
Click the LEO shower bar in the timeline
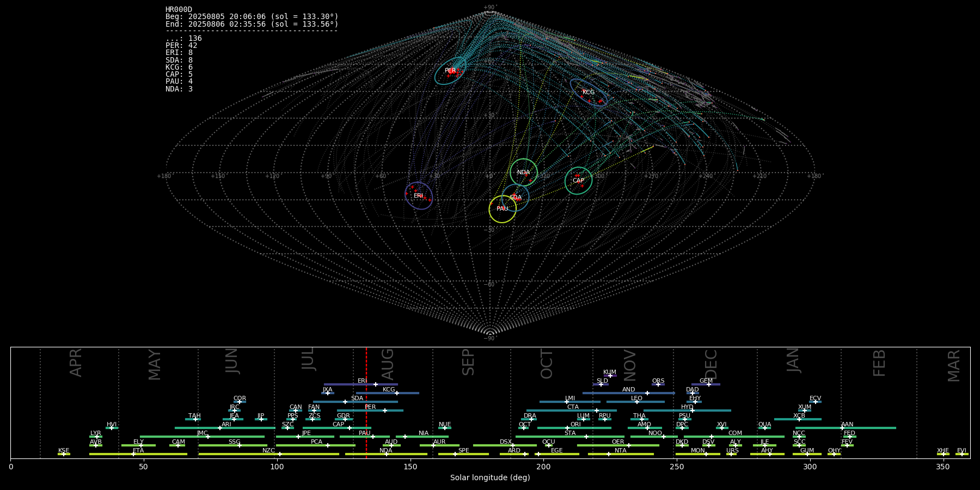tap(635, 402)
